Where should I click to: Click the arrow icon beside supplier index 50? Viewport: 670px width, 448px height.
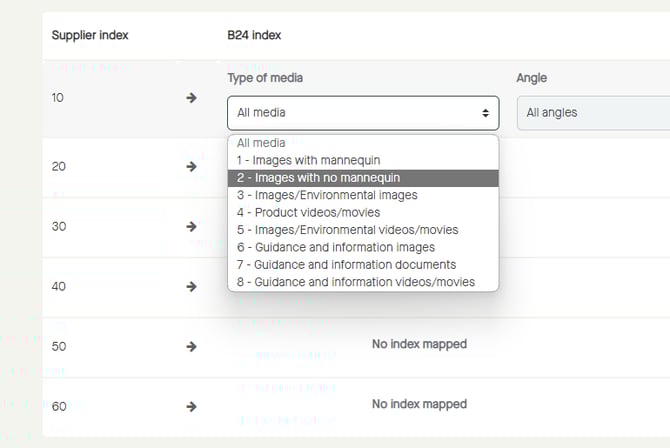[x=191, y=346]
